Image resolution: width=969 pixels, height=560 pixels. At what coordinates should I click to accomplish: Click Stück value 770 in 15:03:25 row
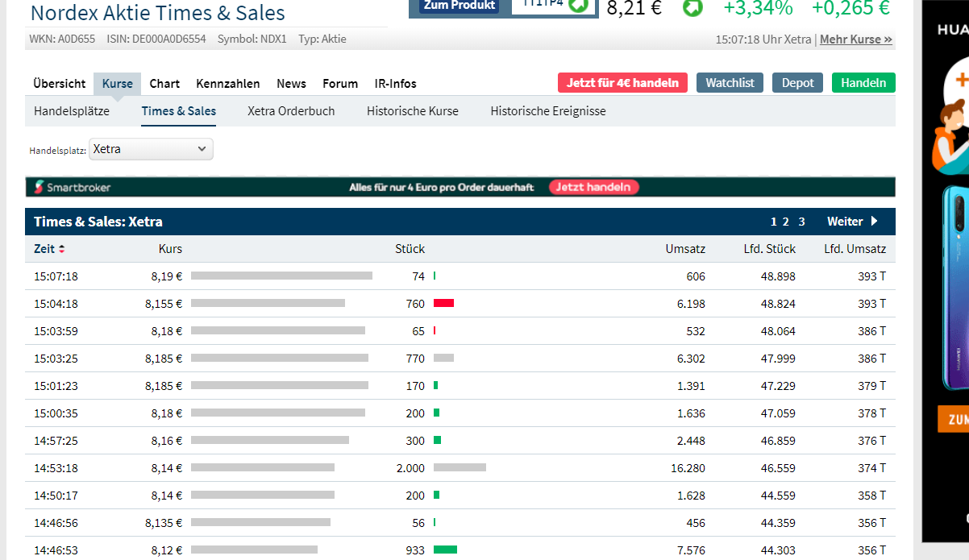415,359
